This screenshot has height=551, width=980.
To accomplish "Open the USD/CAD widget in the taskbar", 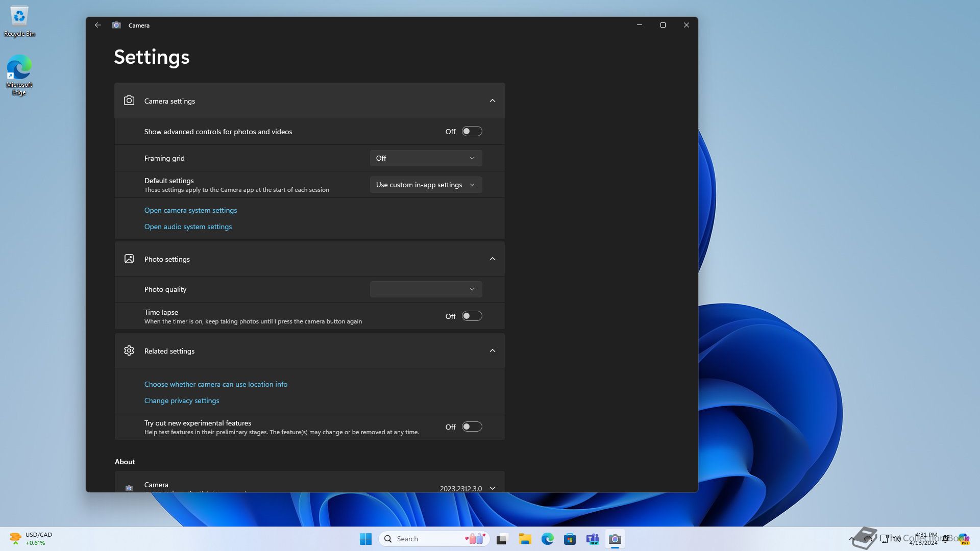I will (31, 539).
